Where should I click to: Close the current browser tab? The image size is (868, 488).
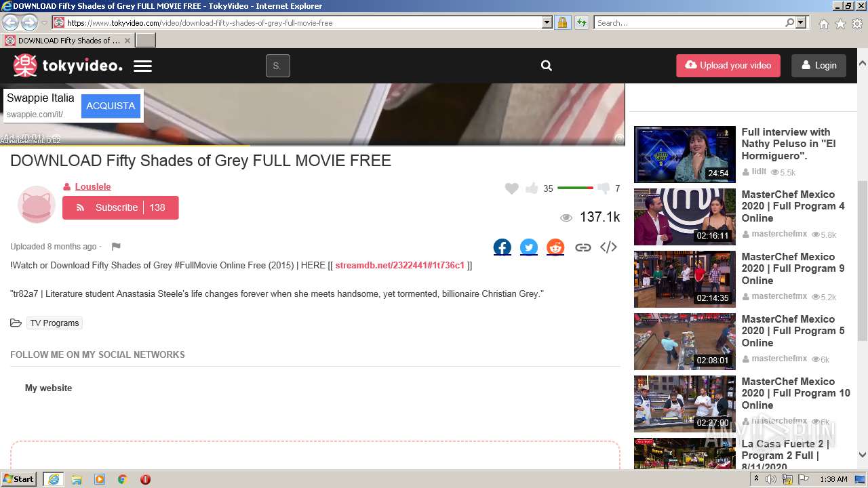tap(127, 41)
